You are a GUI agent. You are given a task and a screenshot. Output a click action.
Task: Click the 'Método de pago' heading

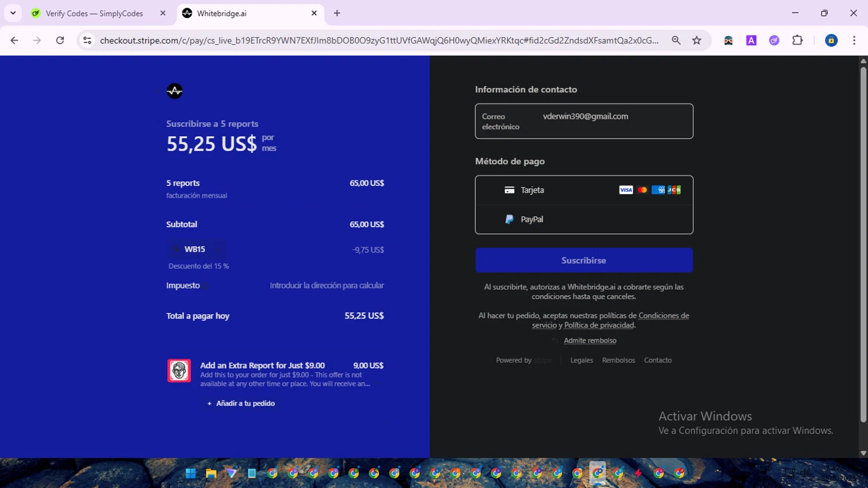click(510, 162)
